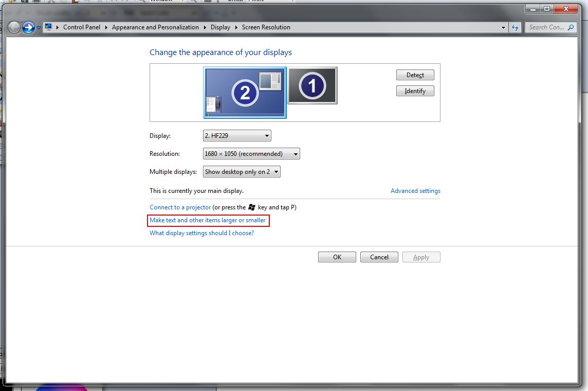Open the Multiple displays dropdown
This screenshot has height=391, width=588.
pyautogui.click(x=242, y=172)
